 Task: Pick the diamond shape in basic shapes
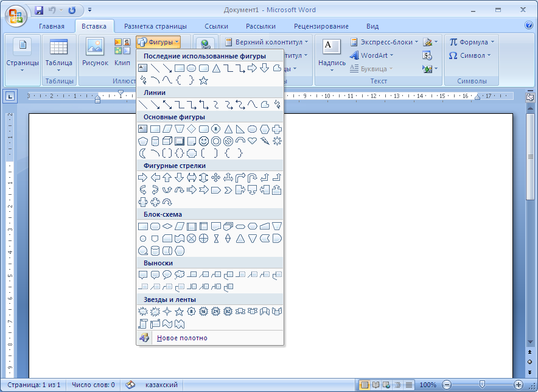tap(192, 129)
